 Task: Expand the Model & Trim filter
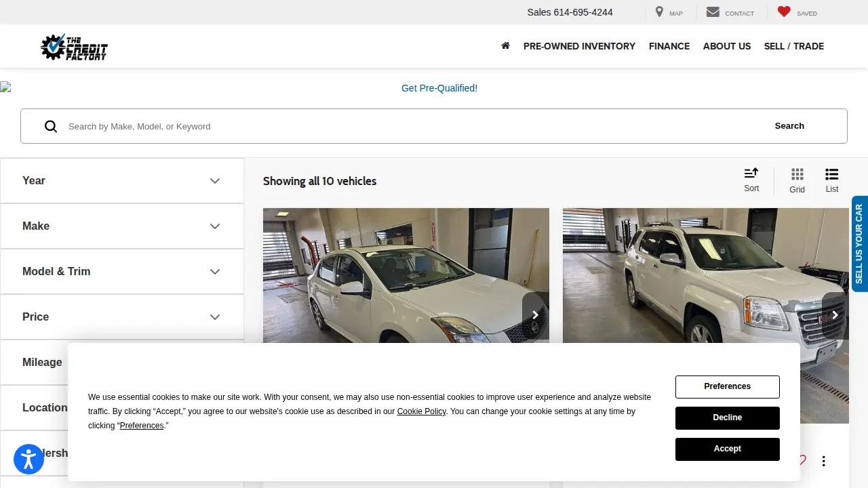tap(122, 272)
